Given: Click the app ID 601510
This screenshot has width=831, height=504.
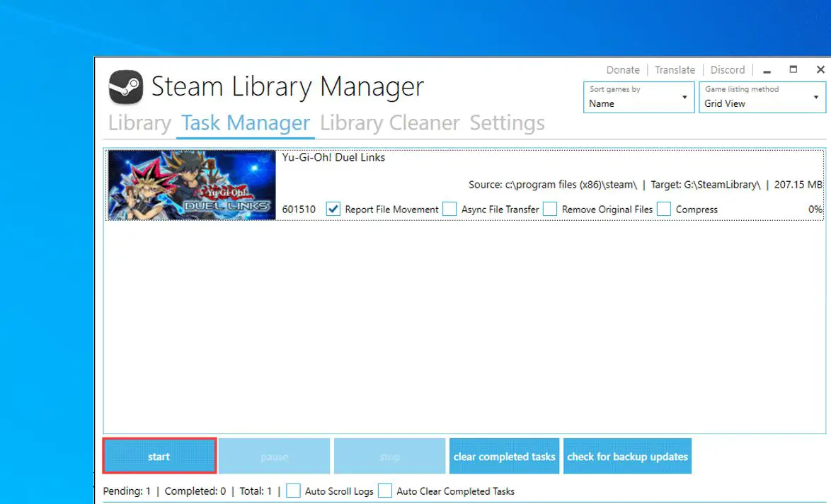Looking at the screenshot, I should pos(299,210).
